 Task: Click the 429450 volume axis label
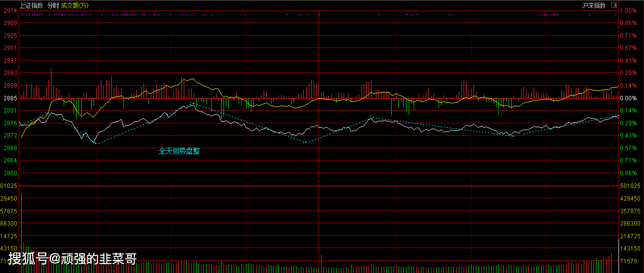(x=630, y=199)
